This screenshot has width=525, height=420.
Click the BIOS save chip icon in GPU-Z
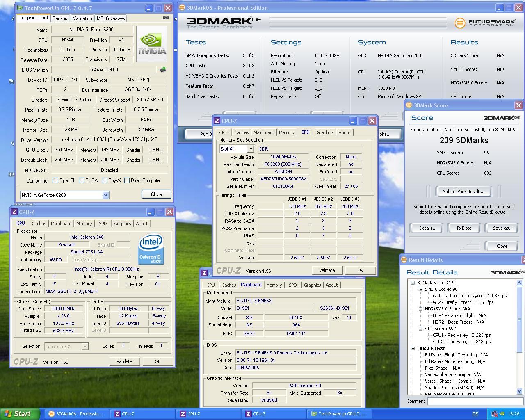(x=163, y=70)
